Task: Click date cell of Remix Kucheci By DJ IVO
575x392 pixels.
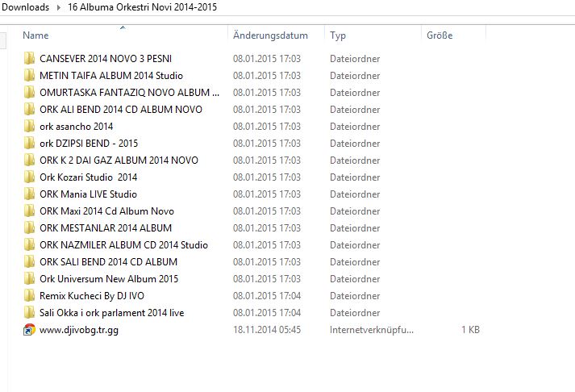Action: click(267, 295)
